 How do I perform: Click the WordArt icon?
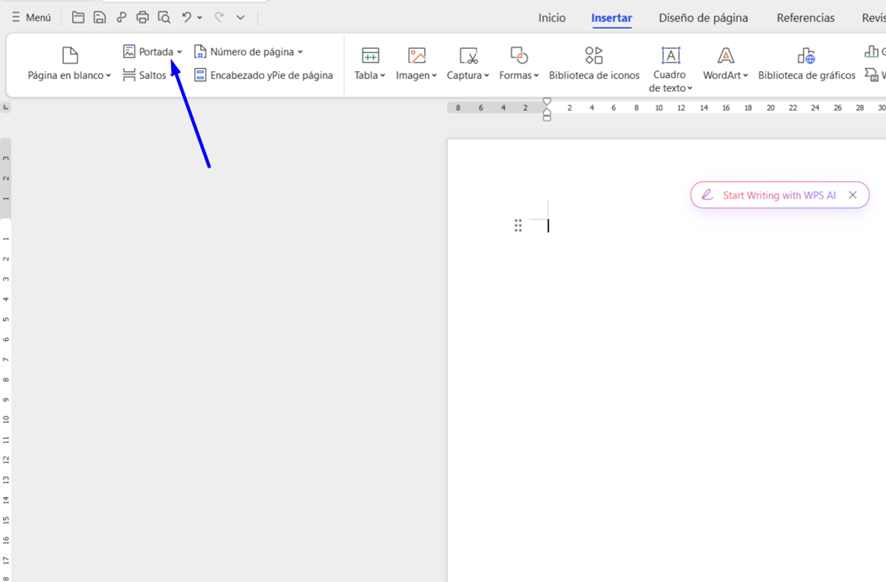click(726, 56)
